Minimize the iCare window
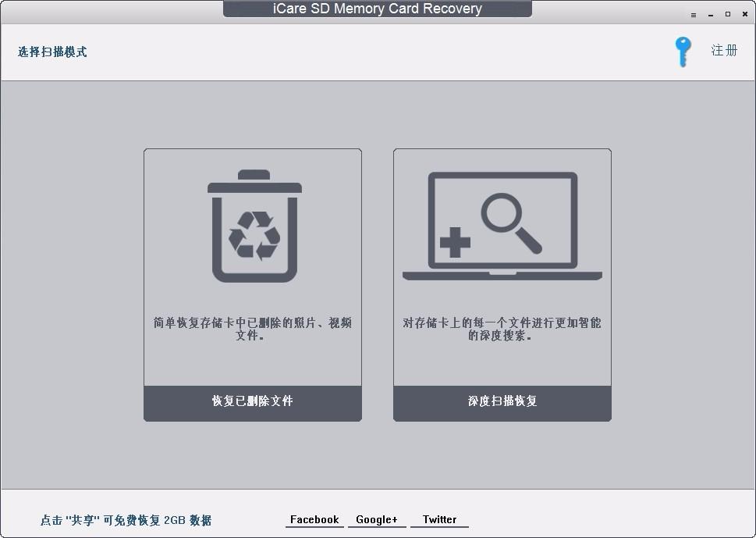Image resolution: width=756 pixels, height=538 pixels. click(711, 15)
